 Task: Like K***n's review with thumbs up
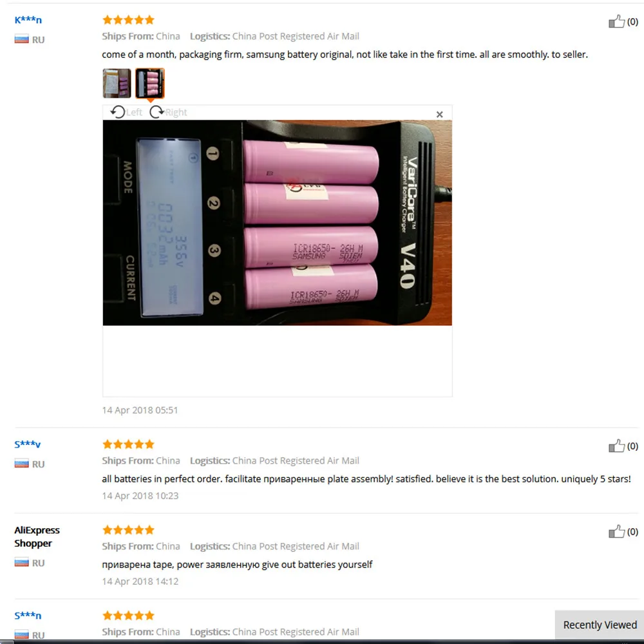pyautogui.click(x=616, y=21)
